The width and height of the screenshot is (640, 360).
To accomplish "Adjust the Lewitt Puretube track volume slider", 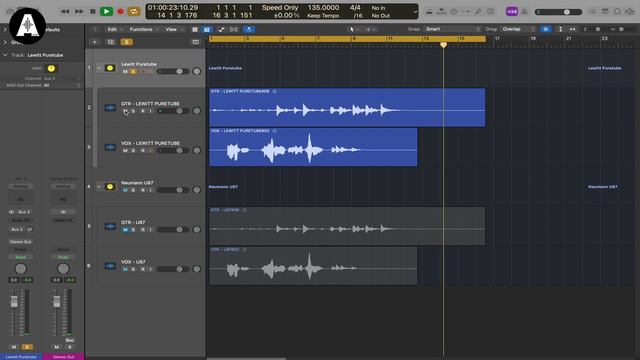I will pyautogui.click(x=173, y=72).
